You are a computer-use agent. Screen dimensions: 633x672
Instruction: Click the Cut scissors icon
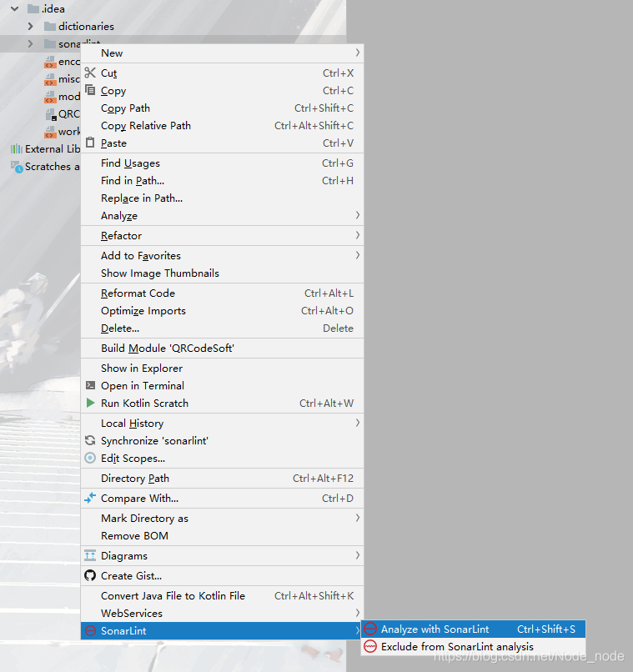point(90,73)
